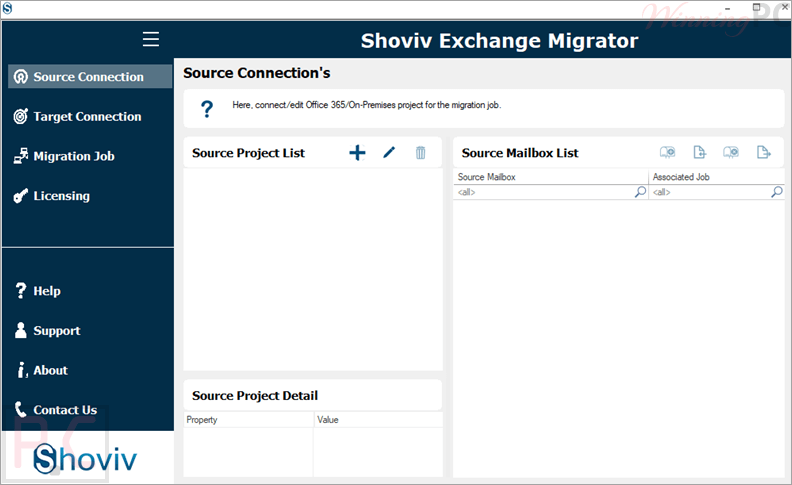
Task: Open Help from the sidebar
Action: pyautogui.click(x=46, y=291)
